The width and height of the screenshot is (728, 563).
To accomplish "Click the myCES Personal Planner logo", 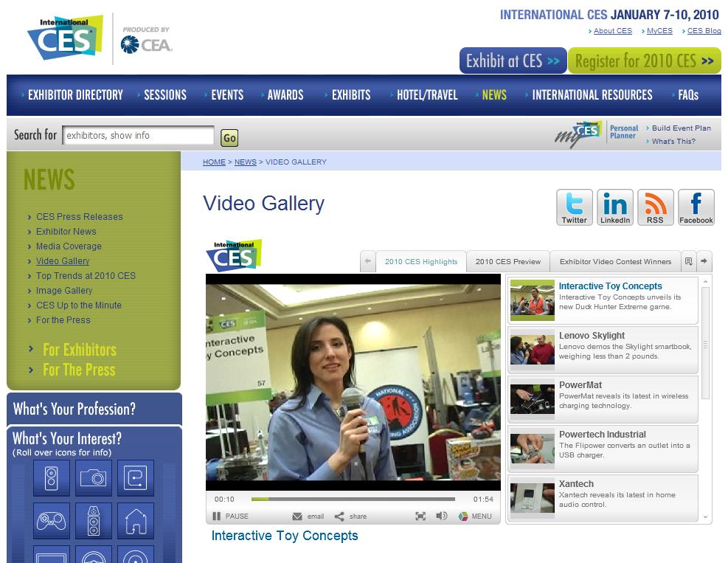I will coord(578,134).
